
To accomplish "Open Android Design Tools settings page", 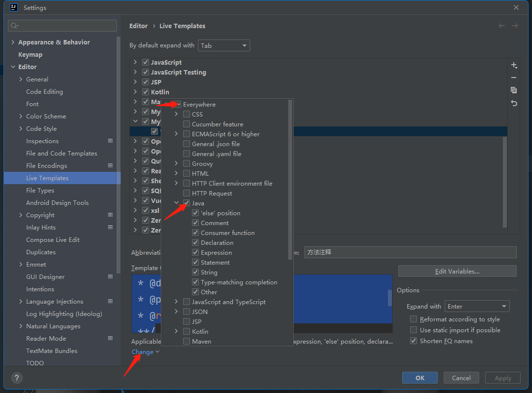I will tap(57, 202).
